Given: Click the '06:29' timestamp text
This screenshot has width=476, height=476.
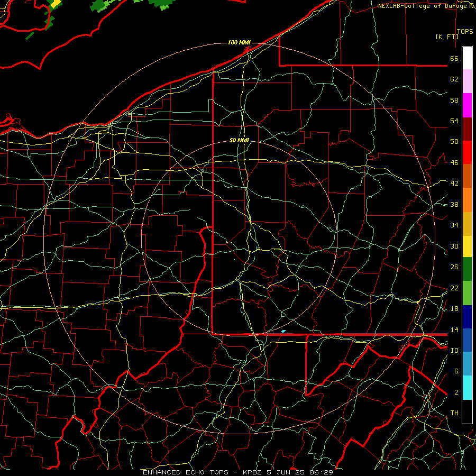Looking at the screenshot, I should [x=322, y=472].
